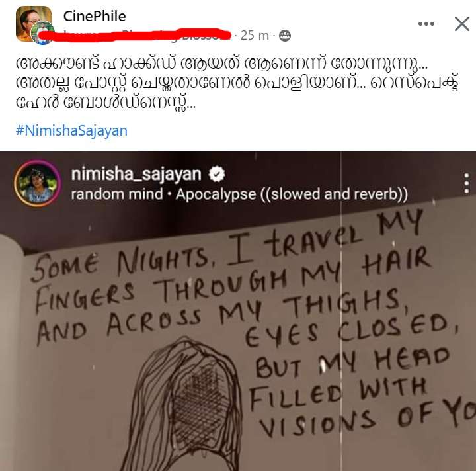This screenshot has width=476, height=471.
Task: Click the Apocalypse slowed and reverb song title
Action: tap(292, 194)
